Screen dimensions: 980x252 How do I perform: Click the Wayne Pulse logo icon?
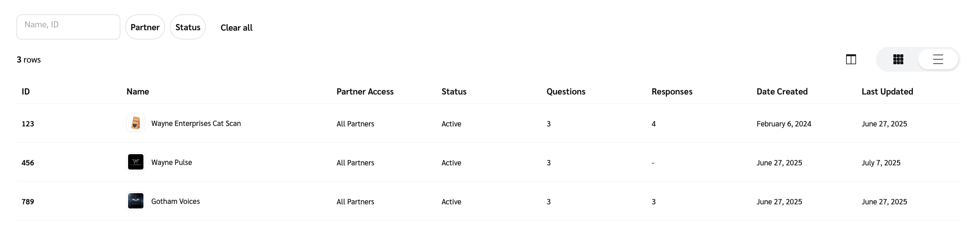136,162
